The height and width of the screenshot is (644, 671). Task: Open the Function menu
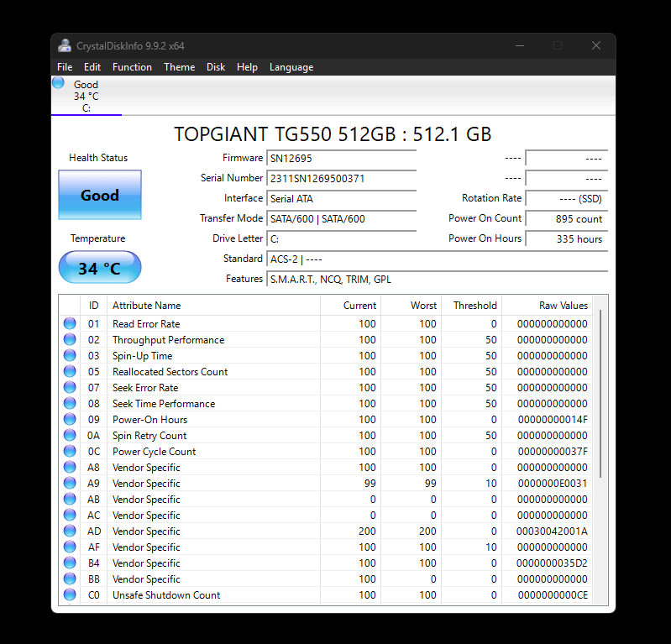tap(132, 67)
